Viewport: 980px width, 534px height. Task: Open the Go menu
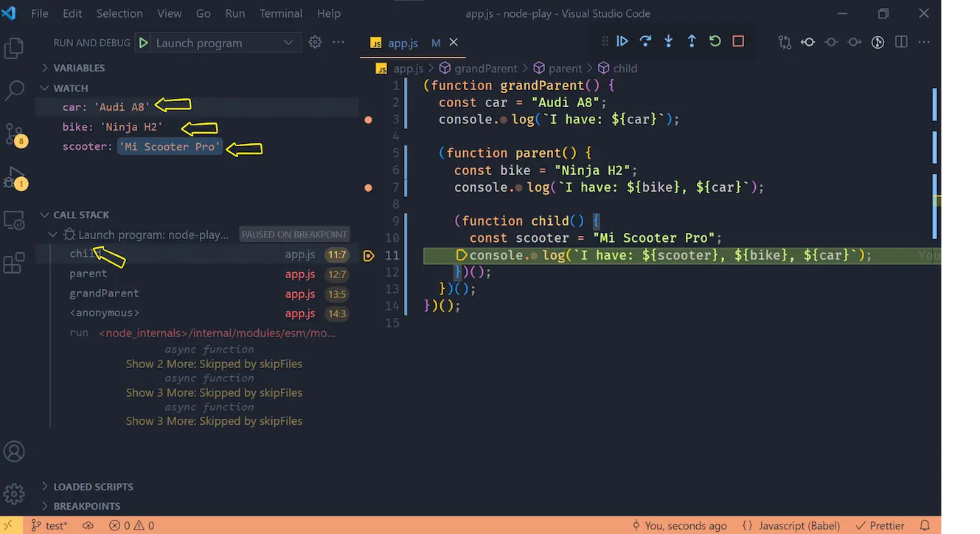(x=204, y=13)
